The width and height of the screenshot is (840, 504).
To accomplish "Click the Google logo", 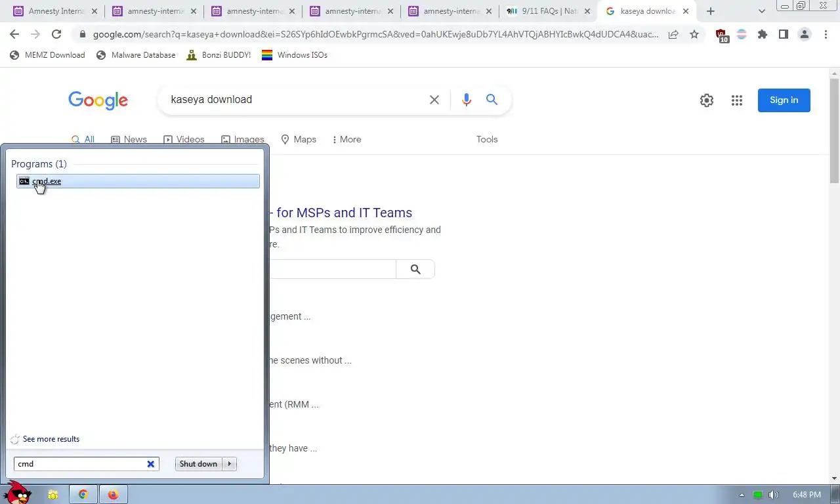I will coord(98,100).
